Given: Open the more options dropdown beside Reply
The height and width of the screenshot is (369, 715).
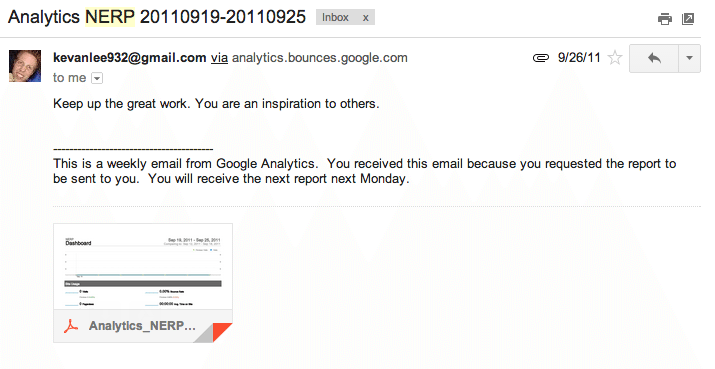Looking at the screenshot, I should 689,58.
